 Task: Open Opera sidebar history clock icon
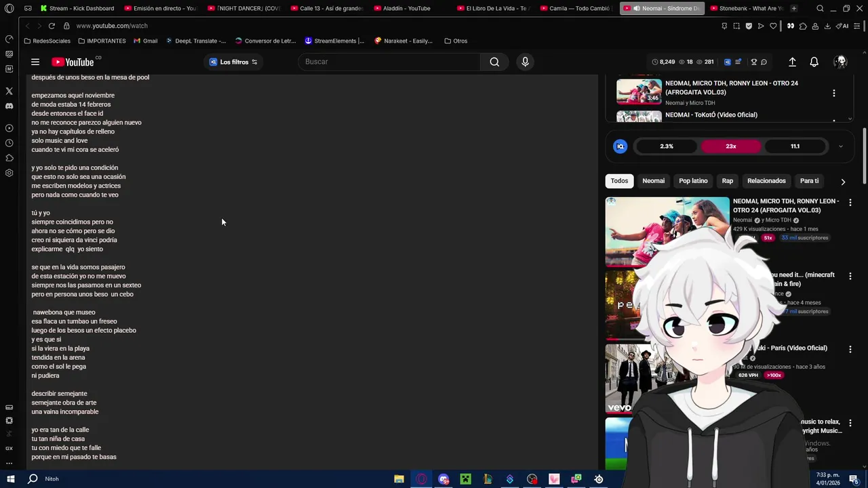(9, 143)
